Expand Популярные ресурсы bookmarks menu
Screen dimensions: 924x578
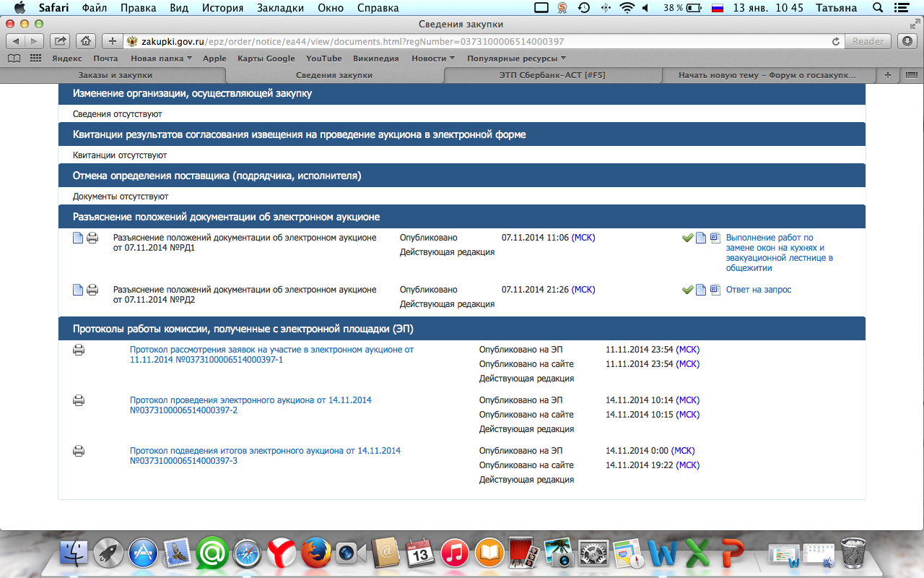[516, 59]
